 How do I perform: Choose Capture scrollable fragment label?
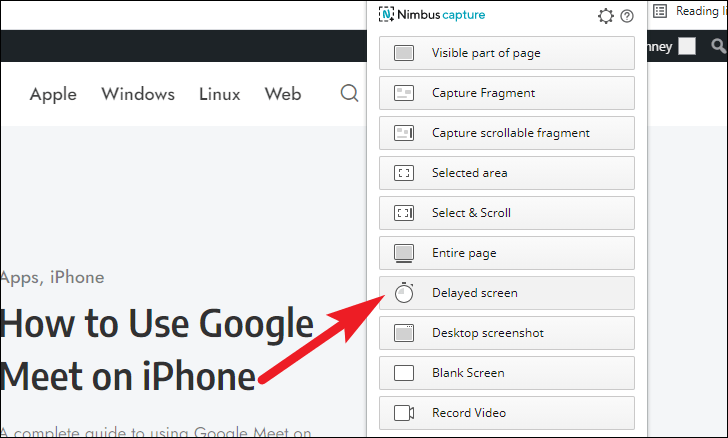pos(511,133)
